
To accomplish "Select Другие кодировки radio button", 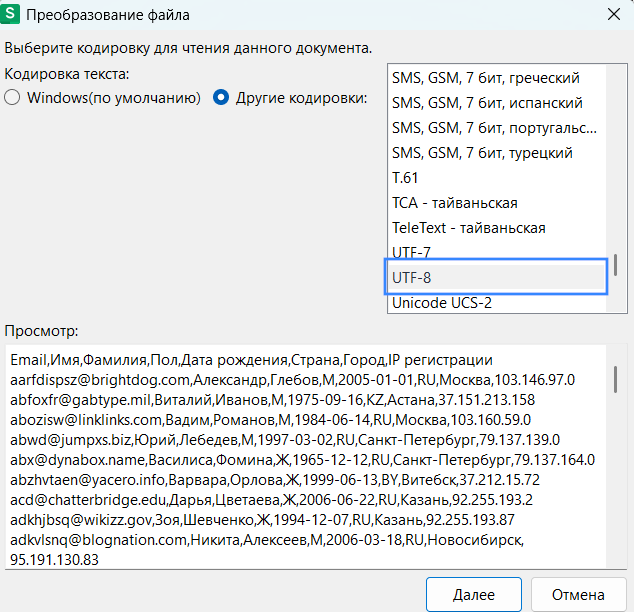I will click(x=222, y=98).
